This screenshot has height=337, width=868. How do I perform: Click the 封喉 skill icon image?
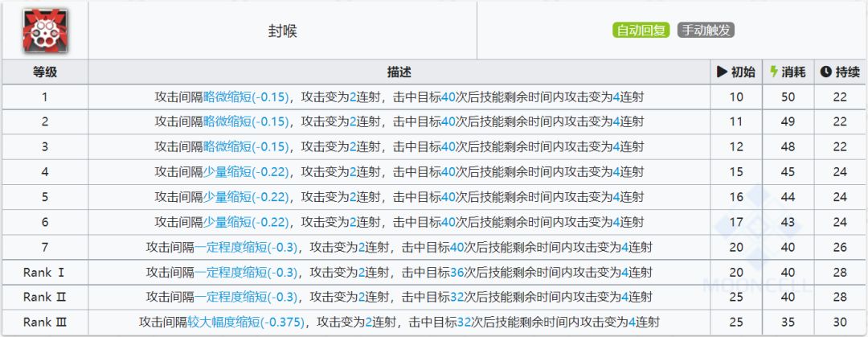pyautogui.click(x=44, y=31)
